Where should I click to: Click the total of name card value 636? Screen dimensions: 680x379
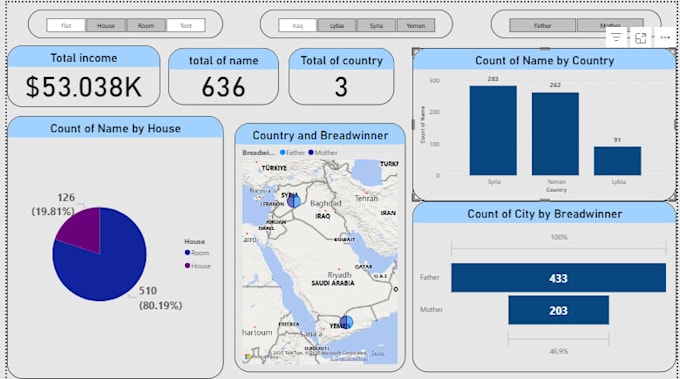tap(223, 87)
